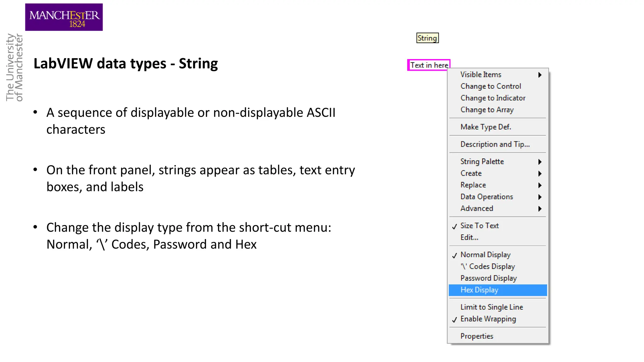Select '\' Codes Display mode

[x=498, y=266]
